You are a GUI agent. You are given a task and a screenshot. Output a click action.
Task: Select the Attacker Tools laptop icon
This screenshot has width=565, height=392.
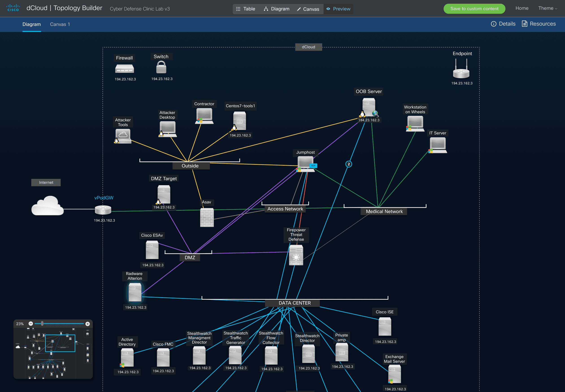[x=123, y=136]
